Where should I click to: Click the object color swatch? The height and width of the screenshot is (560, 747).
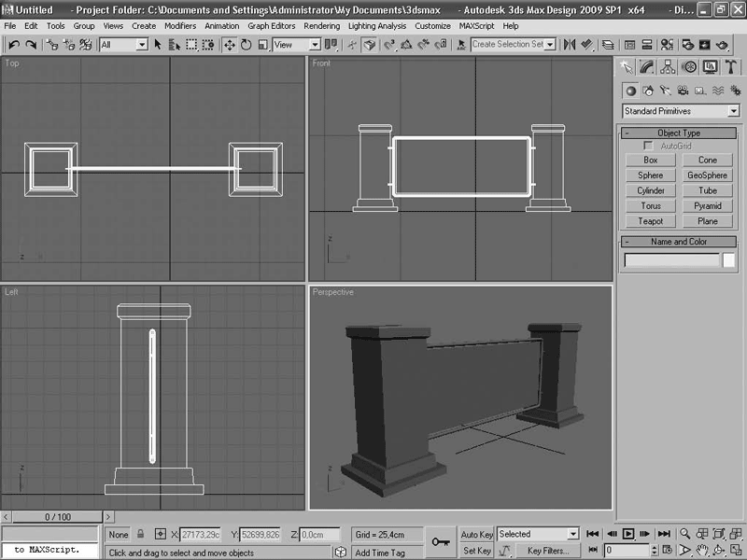click(x=729, y=260)
